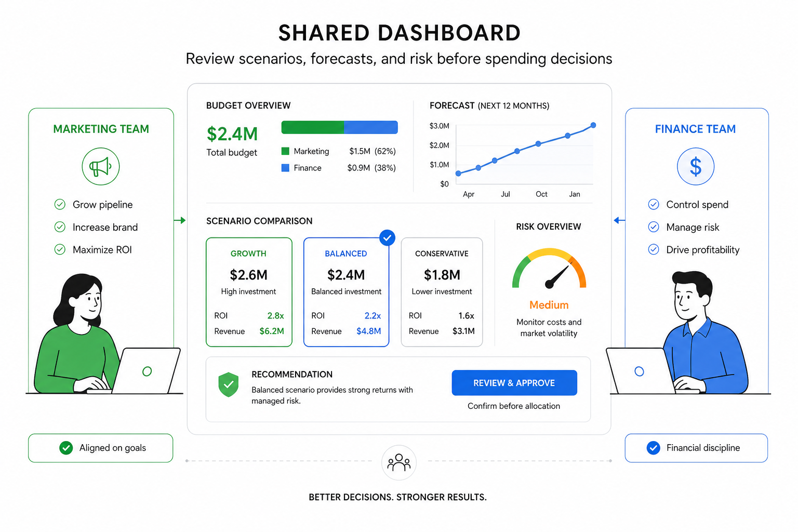Click the Finance Team title
The width and height of the screenshot is (798, 532).
coord(696,129)
